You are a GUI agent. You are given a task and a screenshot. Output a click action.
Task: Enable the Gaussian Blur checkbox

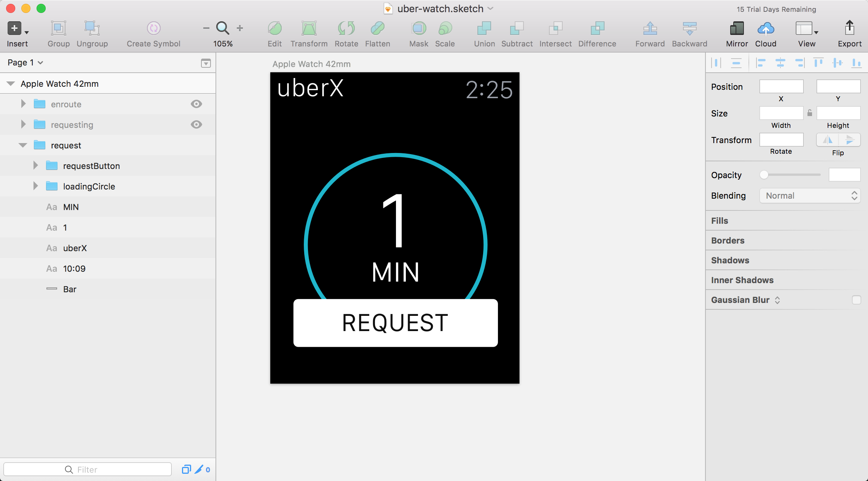(x=856, y=300)
